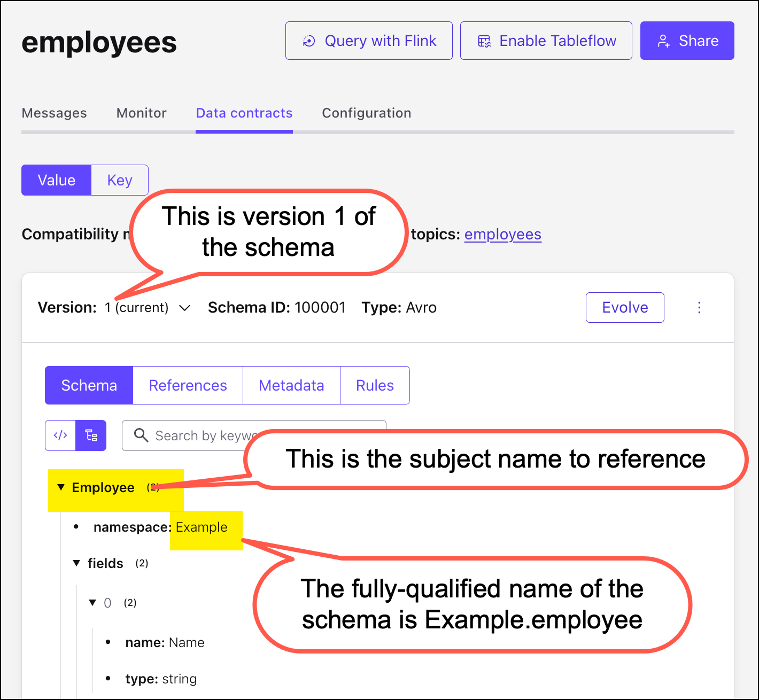759x700 pixels.
Task: Click the Query with Flink button
Action: coord(369,41)
